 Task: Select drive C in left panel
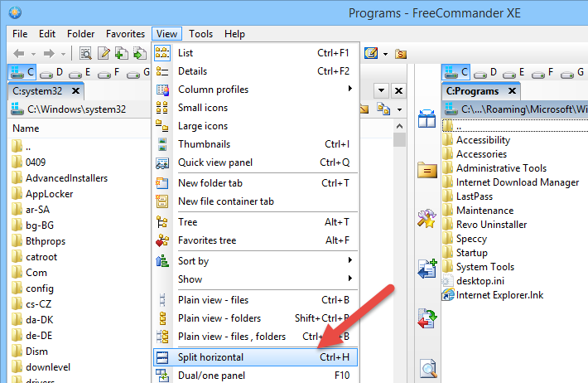pyautogui.click(x=22, y=72)
